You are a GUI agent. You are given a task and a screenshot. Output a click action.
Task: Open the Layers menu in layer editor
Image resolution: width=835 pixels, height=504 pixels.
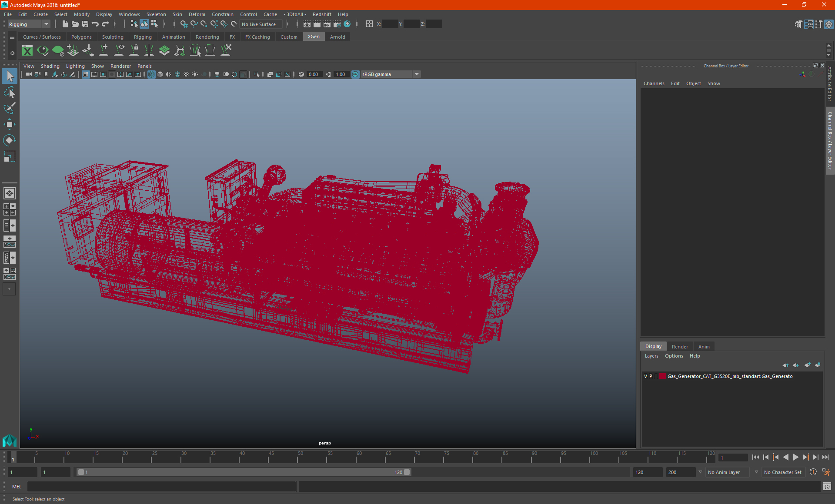pyautogui.click(x=651, y=356)
